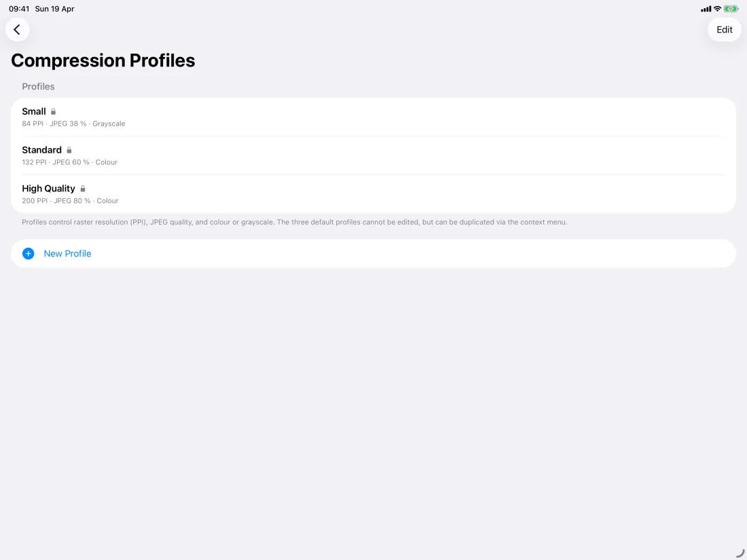Tap the cellular signal bars icon

706,9
